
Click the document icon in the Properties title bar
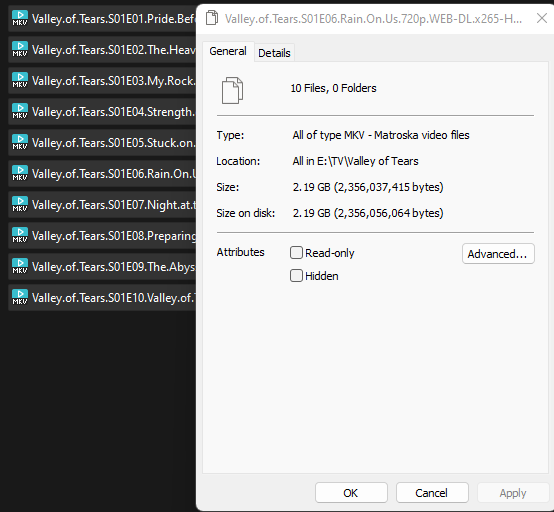(x=212, y=18)
